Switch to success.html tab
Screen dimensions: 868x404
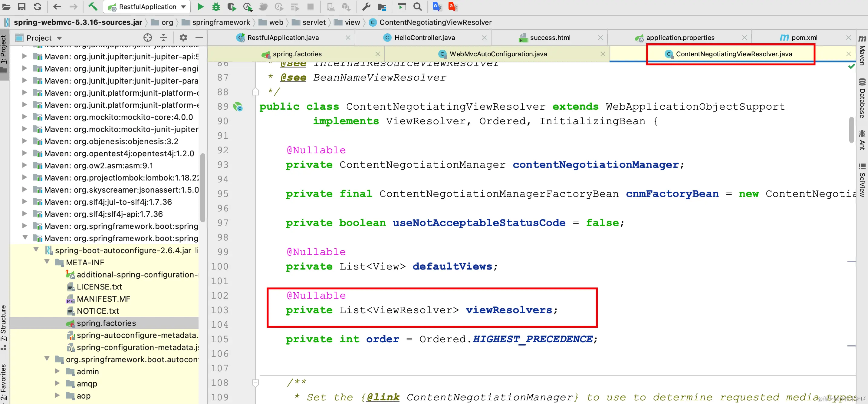coord(550,38)
